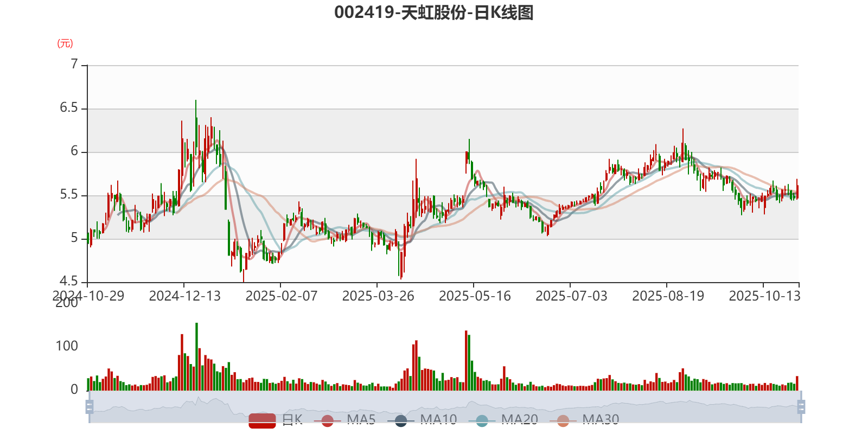Viewport: 868px width, 434px height.
Task: Click the 2024-12-13 date label
Action: click(x=185, y=296)
